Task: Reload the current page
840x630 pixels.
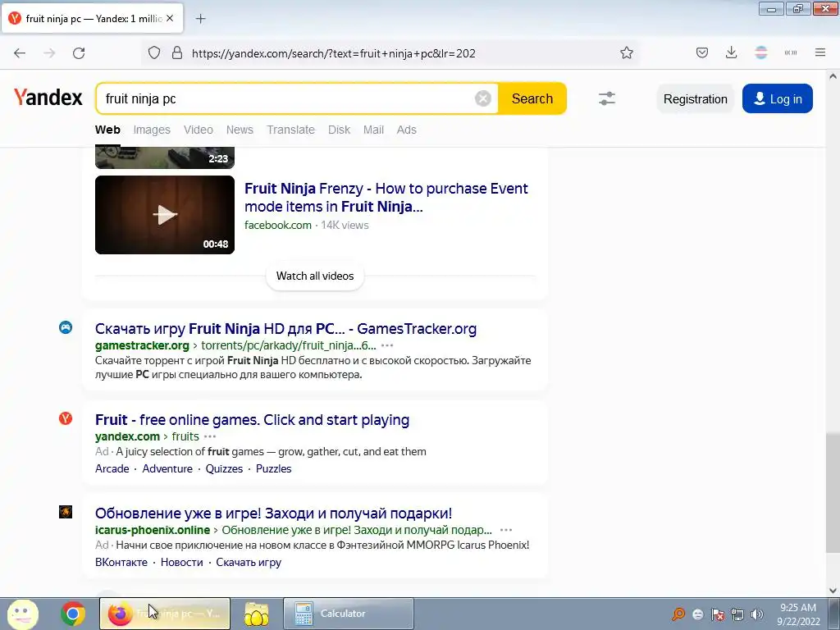Action: click(x=79, y=53)
